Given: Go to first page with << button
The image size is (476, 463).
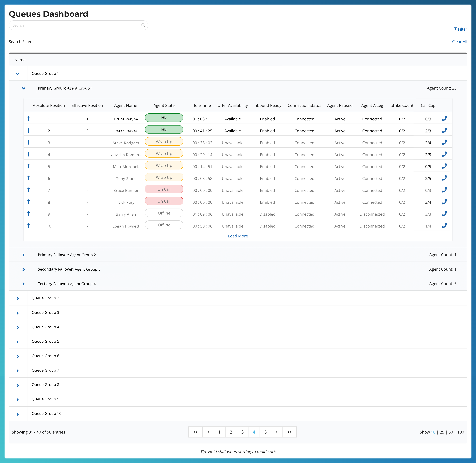Looking at the screenshot, I should tap(195, 432).
